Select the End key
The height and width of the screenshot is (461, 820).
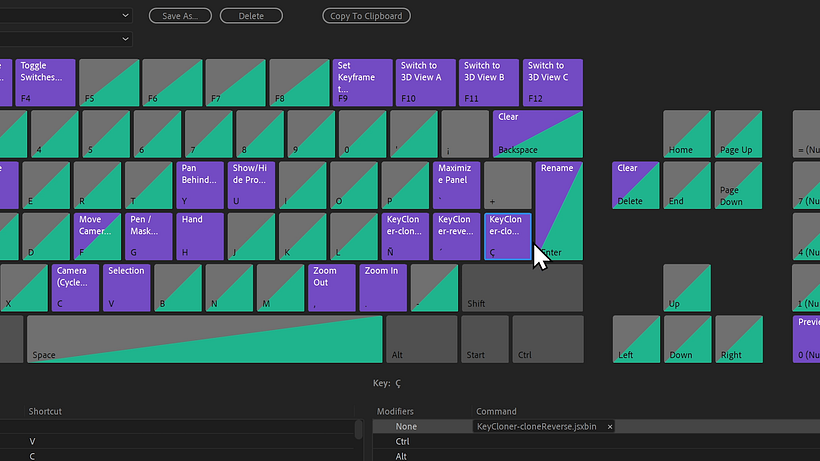pyautogui.click(x=687, y=185)
